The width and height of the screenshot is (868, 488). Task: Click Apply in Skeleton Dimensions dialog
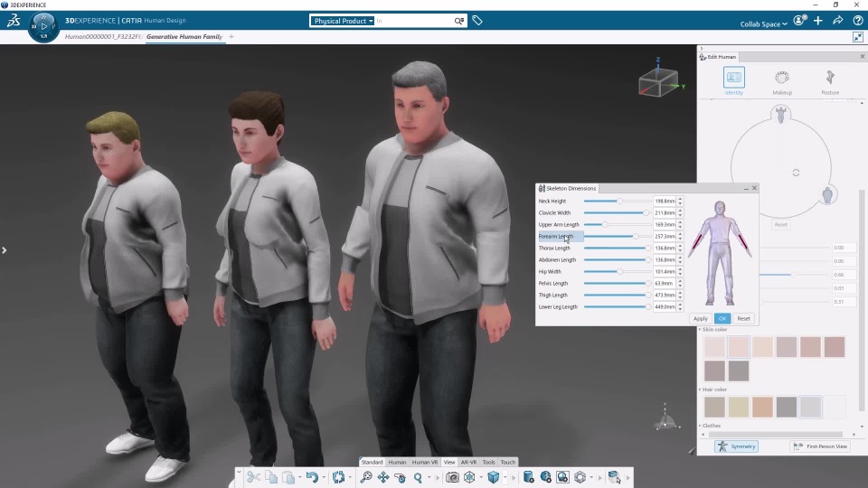click(x=700, y=319)
